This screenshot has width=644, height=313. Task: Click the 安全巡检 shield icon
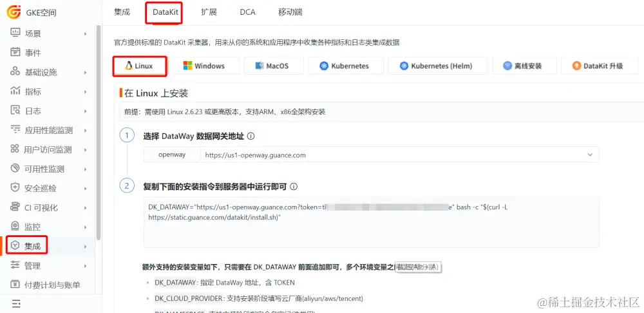tap(15, 187)
